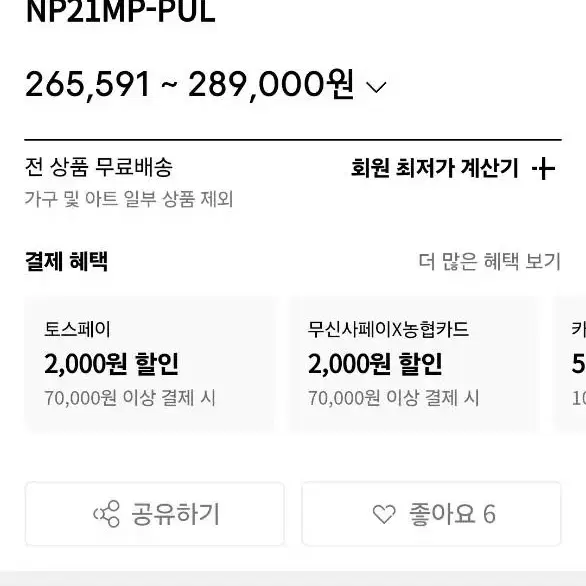
Task: Click the 결제 혜택 heading
Action: tap(67, 261)
